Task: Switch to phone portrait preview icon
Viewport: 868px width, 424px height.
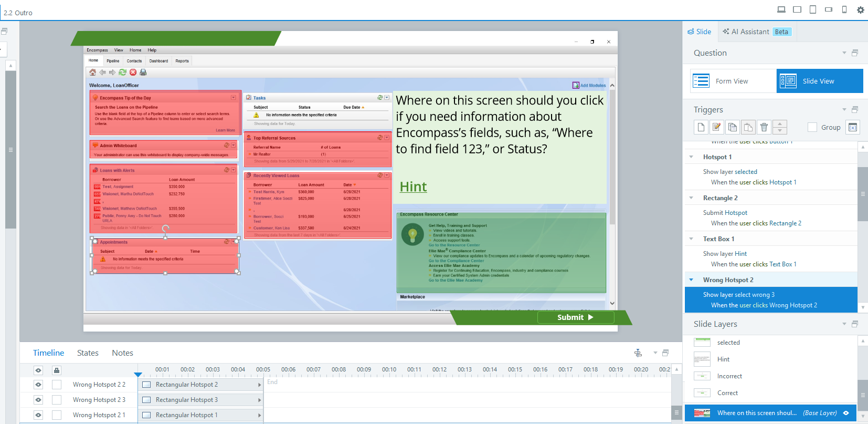Action: point(844,9)
